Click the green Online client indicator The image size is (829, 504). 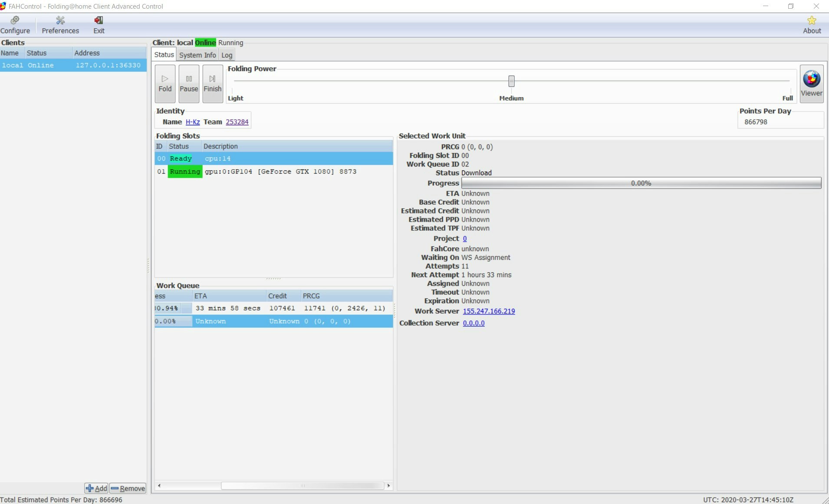pos(205,43)
